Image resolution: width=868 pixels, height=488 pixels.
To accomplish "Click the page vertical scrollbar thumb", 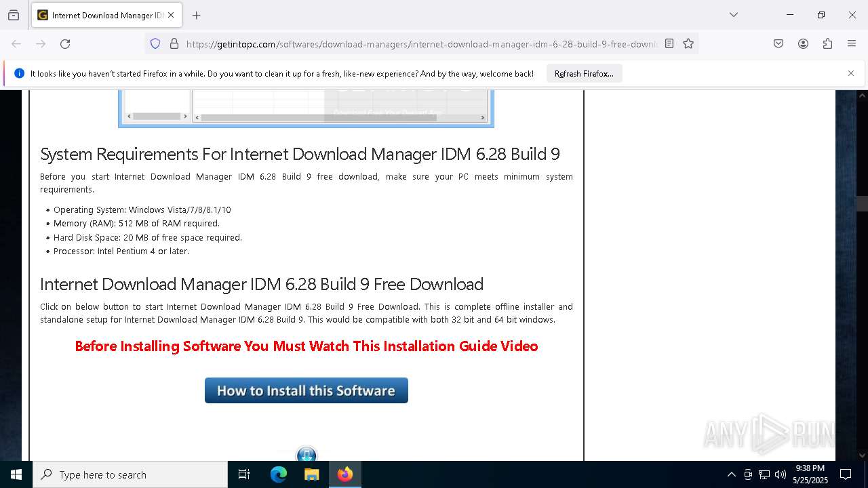I will click(862, 203).
